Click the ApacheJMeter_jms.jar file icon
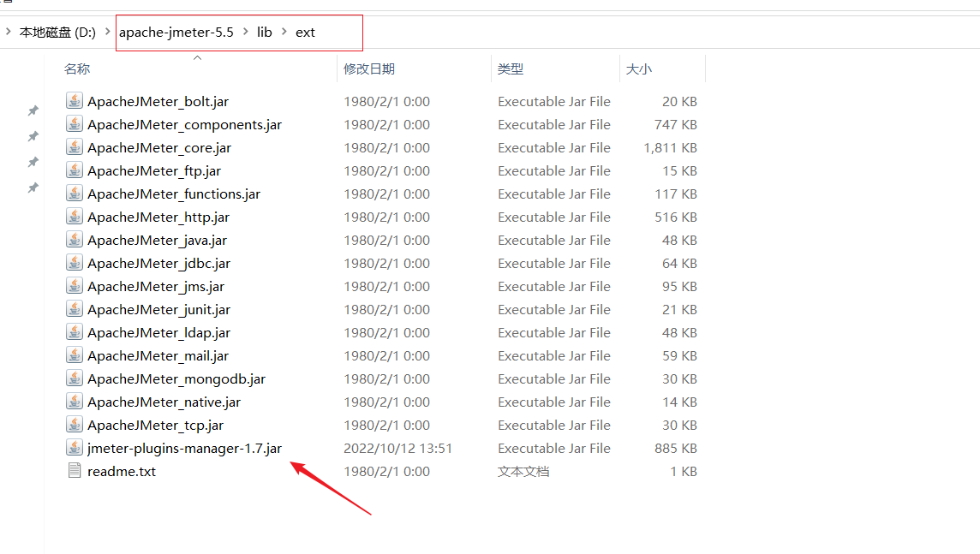The image size is (980, 554). (75, 285)
